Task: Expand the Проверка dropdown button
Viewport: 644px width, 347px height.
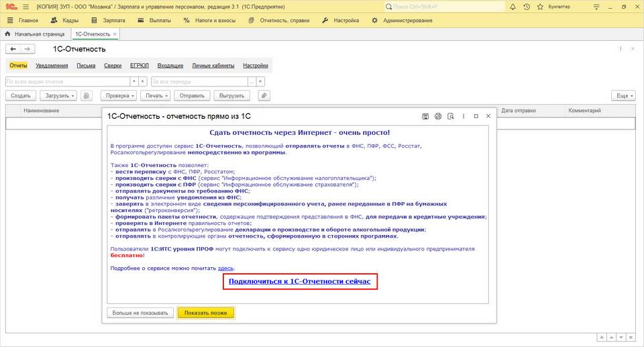Action: (120, 95)
